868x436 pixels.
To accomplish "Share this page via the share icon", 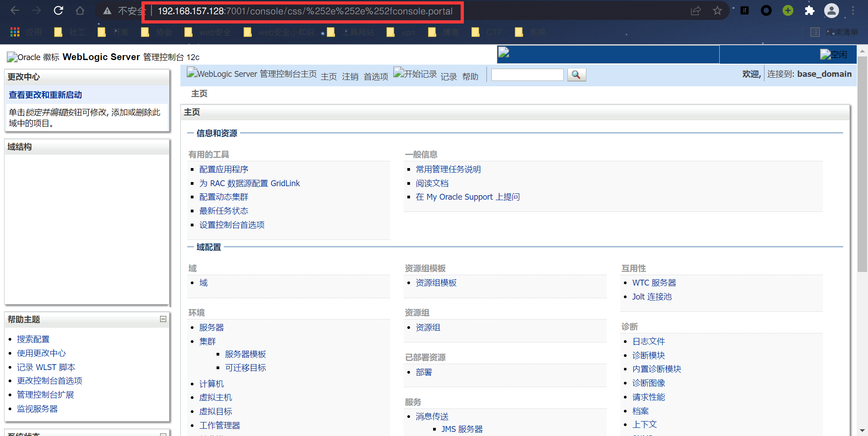I will [x=696, y=11].
